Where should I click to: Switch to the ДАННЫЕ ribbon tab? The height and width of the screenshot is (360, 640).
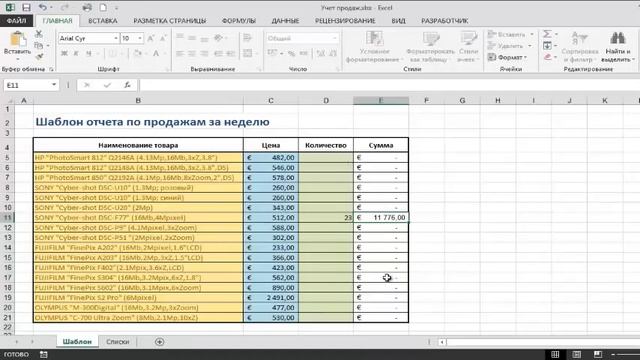coord(285,21)
